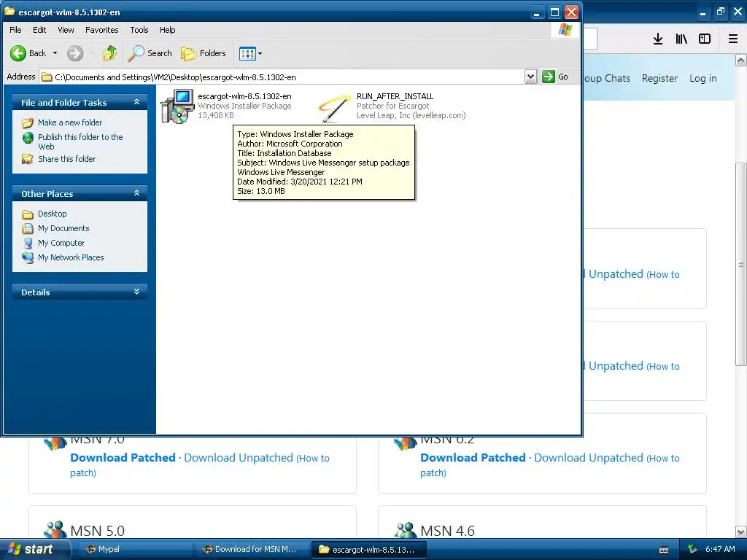This screenshot has height=560, width=747.
Task: Click the Windows flag logo in Explorer
Action: [x=565, y=30]
